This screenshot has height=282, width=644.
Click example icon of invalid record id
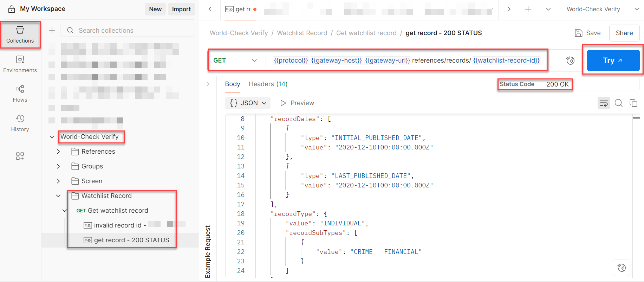click(87, 225)
